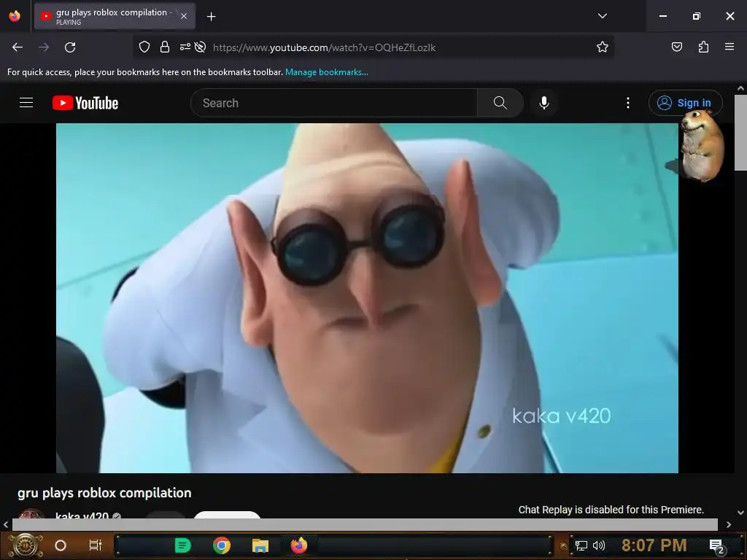
Task: Click the Manage bookmarks link
Action: [x=326, y=72]
